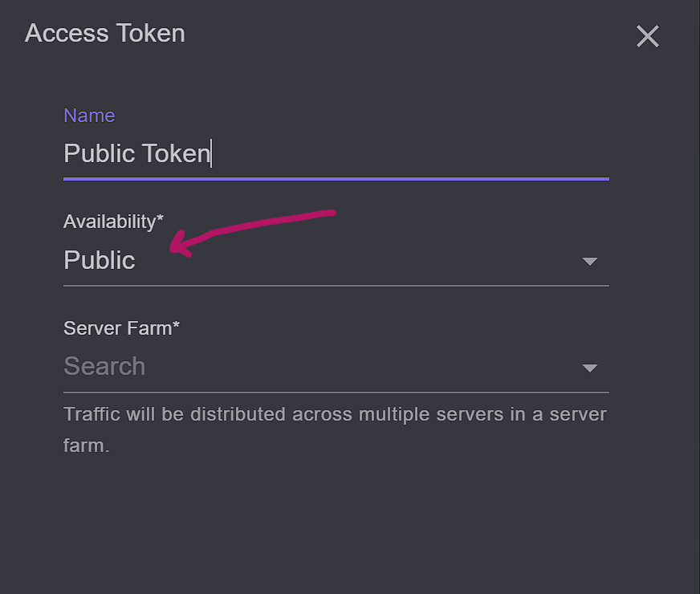Click the traffic distribution help text
The image size is (700, 594).
pyautogui.click(x=335, y=415)
